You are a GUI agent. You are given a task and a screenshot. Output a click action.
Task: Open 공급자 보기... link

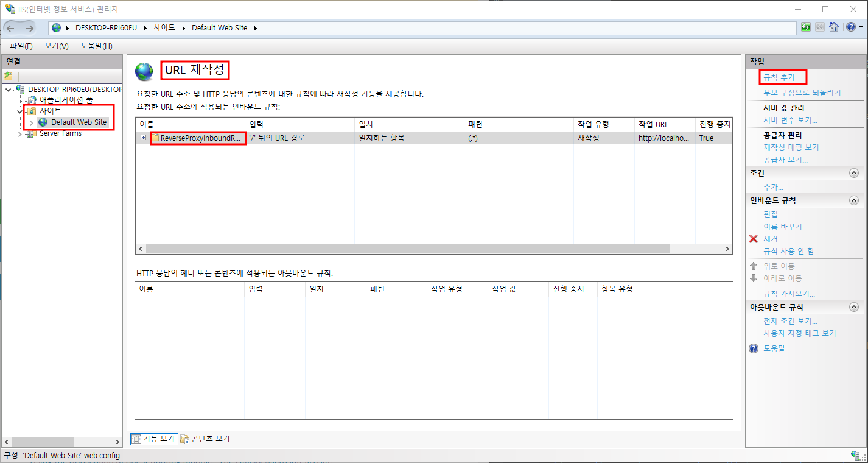786,160
